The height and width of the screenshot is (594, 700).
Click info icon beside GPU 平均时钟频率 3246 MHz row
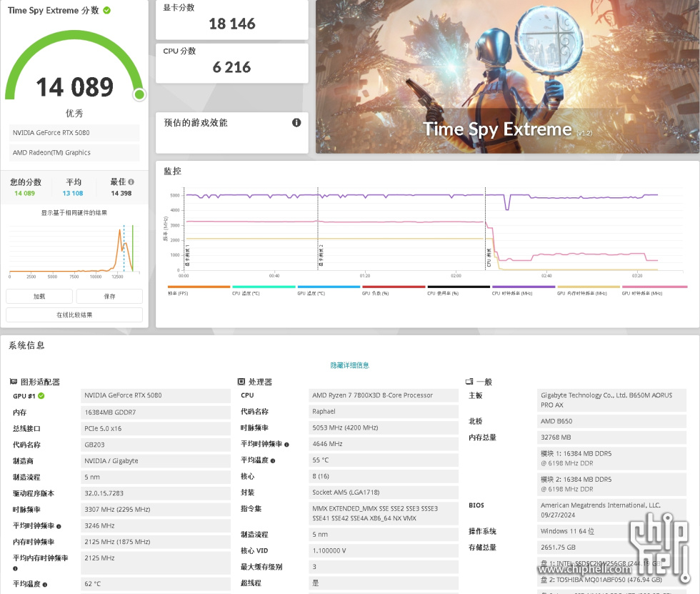coord(59,527)
